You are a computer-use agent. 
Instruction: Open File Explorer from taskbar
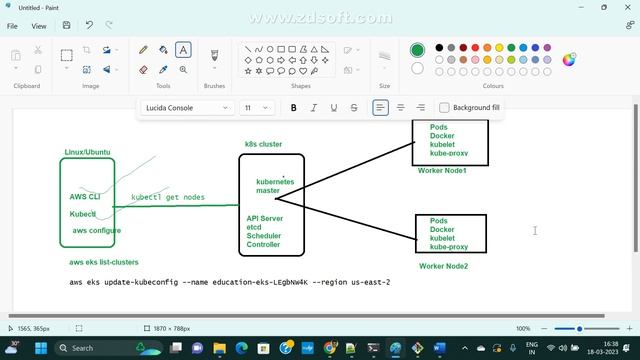click(x=219, y=348)
